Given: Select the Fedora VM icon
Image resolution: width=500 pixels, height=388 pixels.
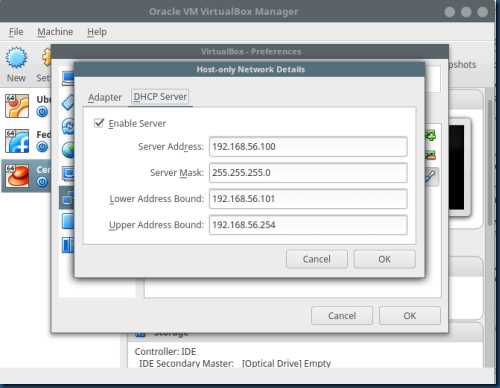Looking at the screenshot, I should pyautogui.click(x=17, y=141).
